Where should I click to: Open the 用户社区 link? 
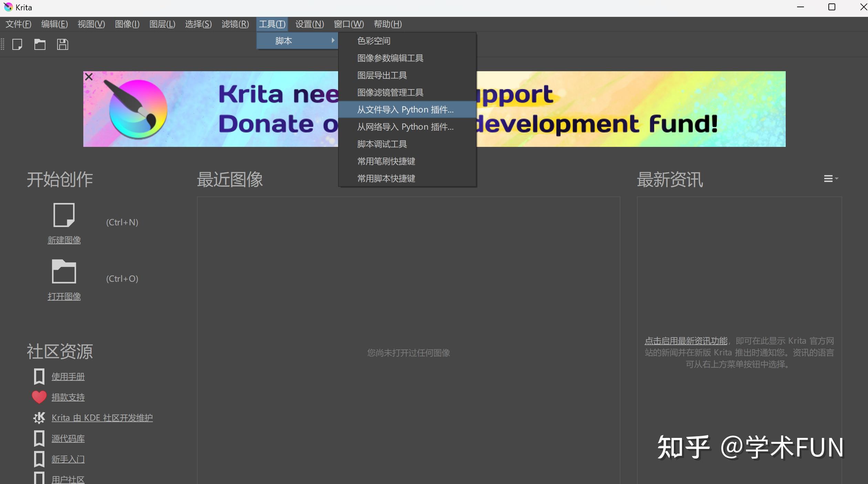pos(68,479)
